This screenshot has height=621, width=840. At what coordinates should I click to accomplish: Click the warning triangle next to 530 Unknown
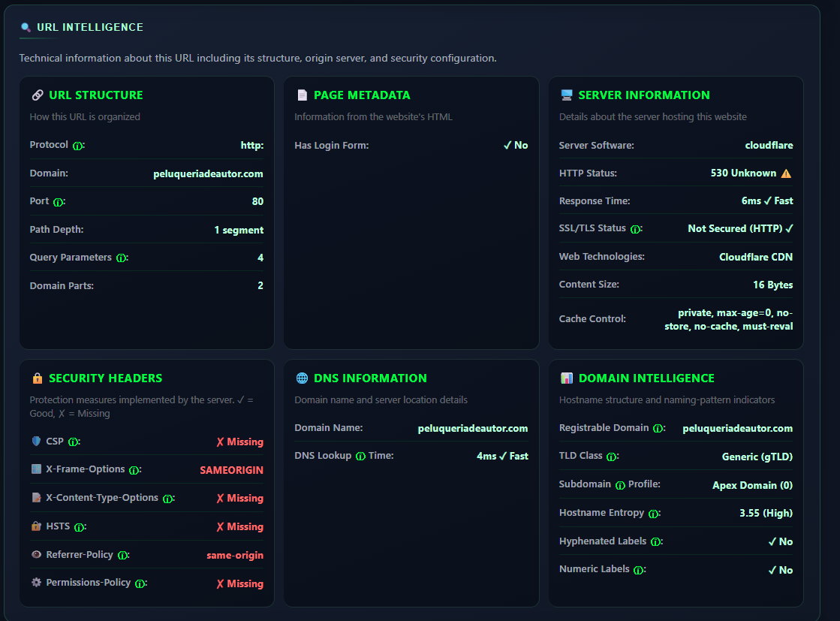click(x=787, y=172)
